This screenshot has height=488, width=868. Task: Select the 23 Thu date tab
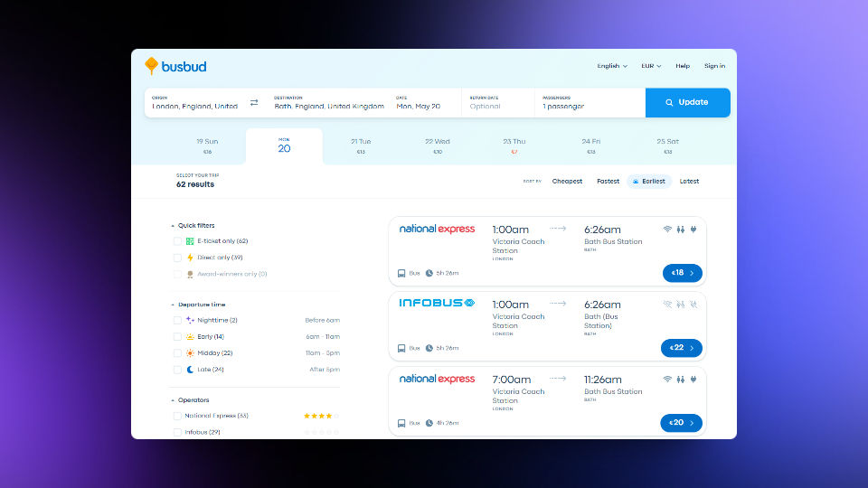click(x=514, y=146)
